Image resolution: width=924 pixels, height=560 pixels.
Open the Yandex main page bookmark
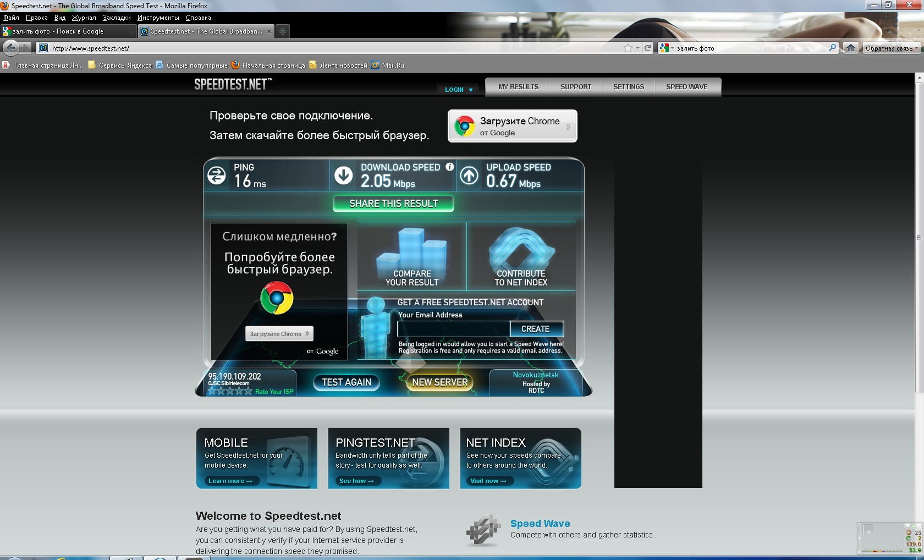(43, 65)
